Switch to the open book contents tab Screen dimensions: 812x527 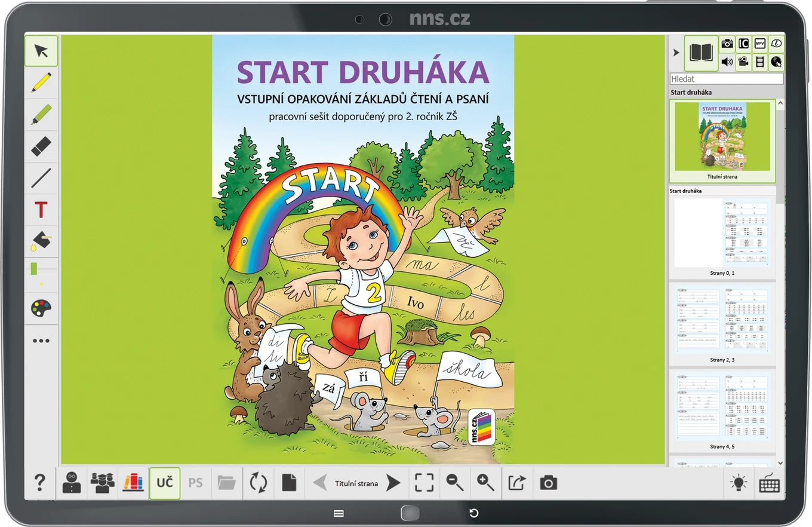701,53
